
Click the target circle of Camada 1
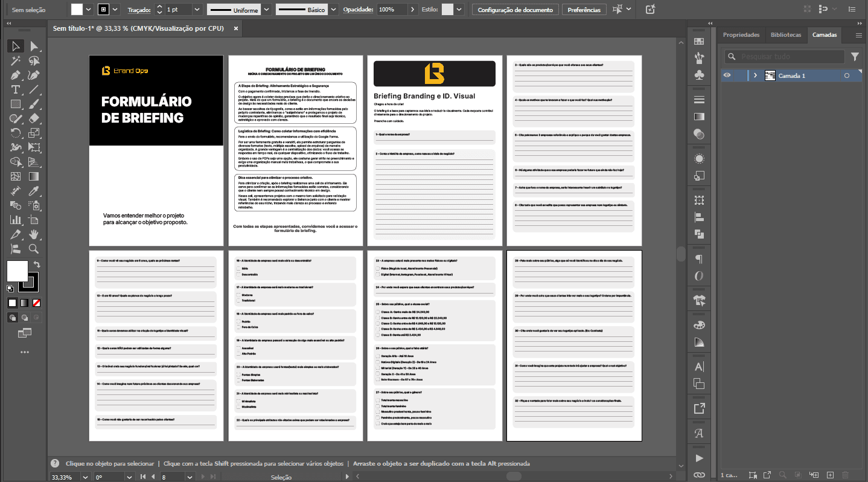(x=847, y=76)
